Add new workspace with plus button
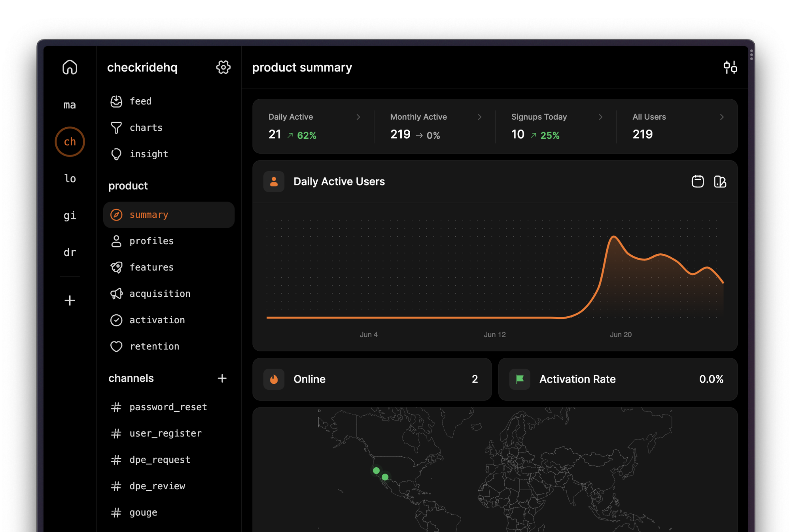Image resolution: width=791 pixels, height=532 pixels. tap(70, 300)
